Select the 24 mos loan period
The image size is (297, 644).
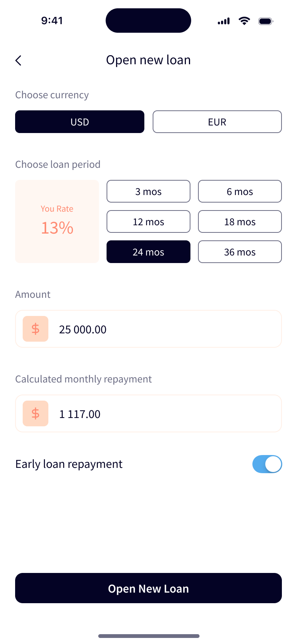148,252
